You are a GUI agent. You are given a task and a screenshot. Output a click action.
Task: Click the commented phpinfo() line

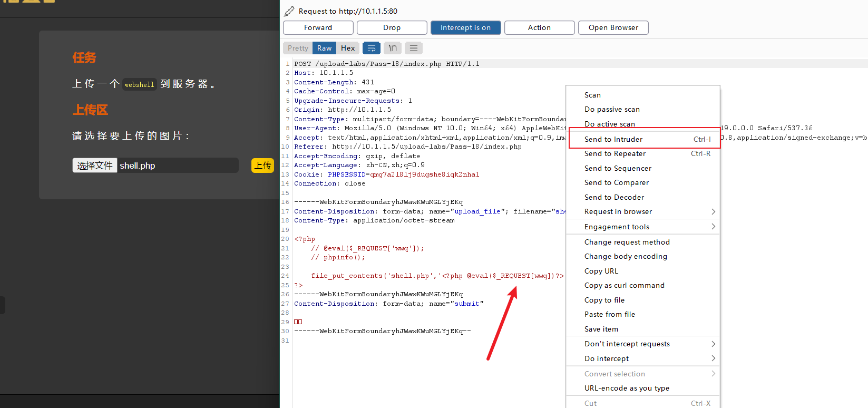(338, 257)
